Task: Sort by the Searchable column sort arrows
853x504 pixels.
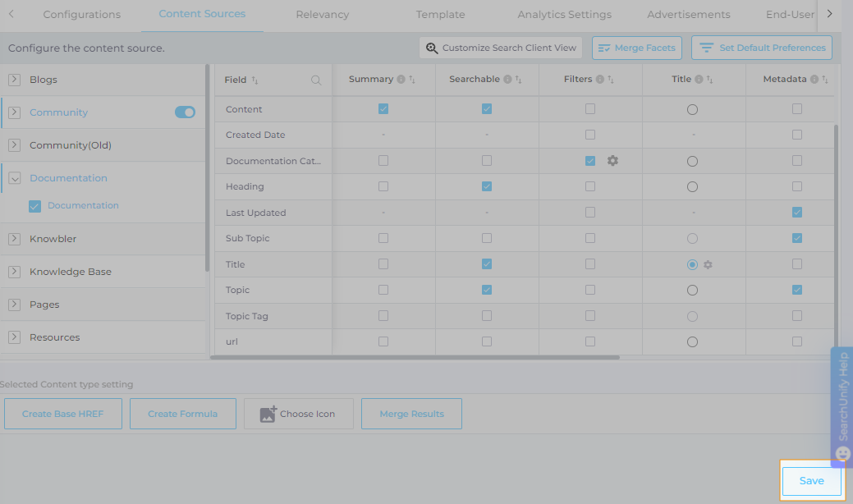Action: pos(516,80)
